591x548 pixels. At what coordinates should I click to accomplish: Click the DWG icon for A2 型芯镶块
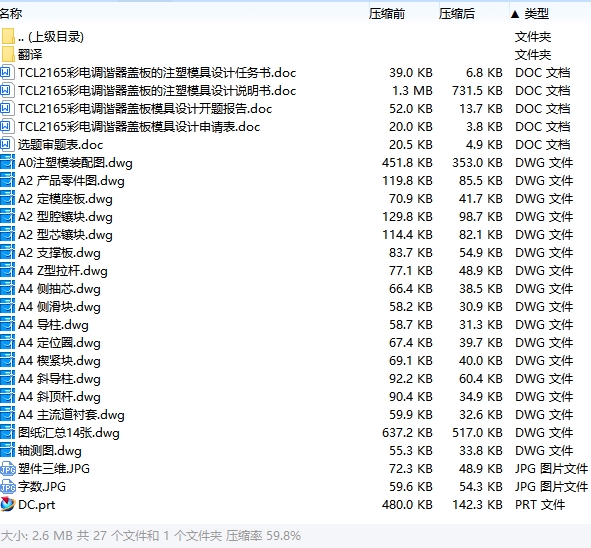tap(7, 234)
